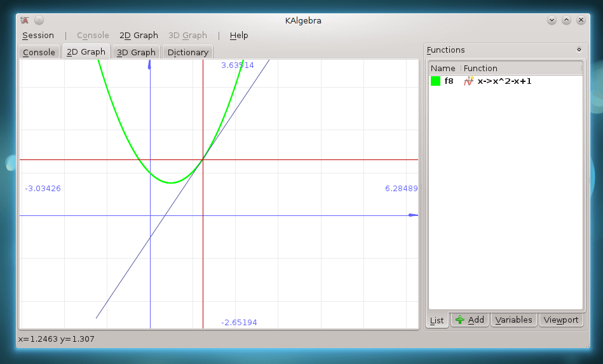Click the graph icon next to x->x^2-x+1
The width and height of the screenshot is (603, 364).
469,81
